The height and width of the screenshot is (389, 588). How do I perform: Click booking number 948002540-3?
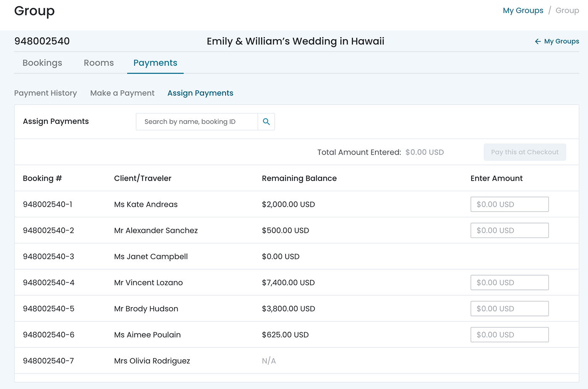click(x=48, y=257)
